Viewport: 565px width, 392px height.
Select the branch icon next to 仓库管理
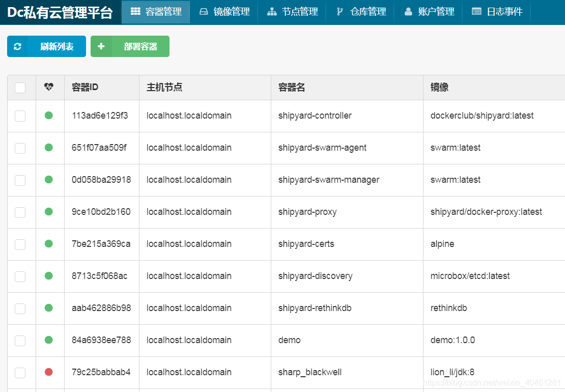pos(339,12)
